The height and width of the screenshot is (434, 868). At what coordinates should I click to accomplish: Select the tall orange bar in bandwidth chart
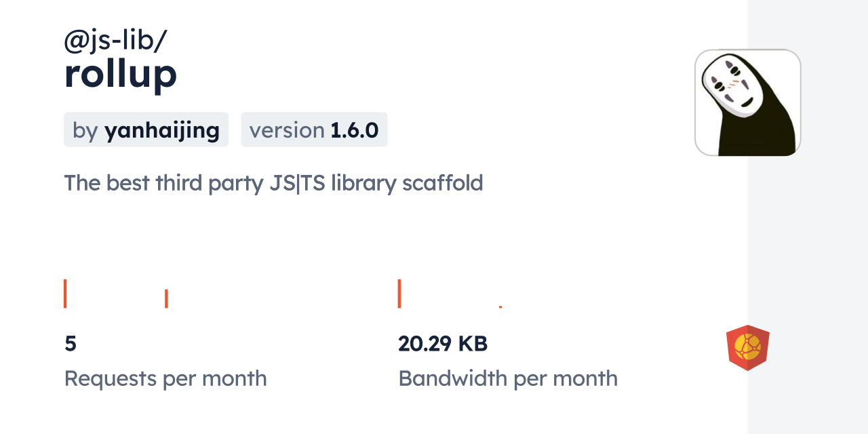[399, 294]
